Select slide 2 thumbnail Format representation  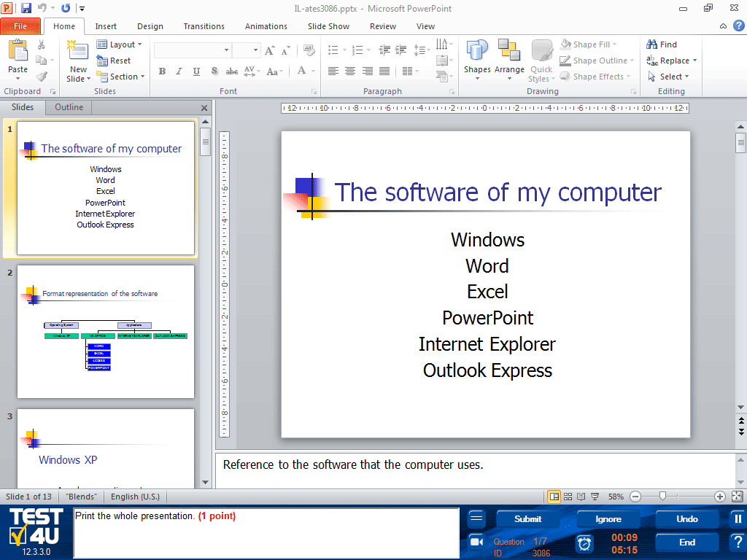106,332
